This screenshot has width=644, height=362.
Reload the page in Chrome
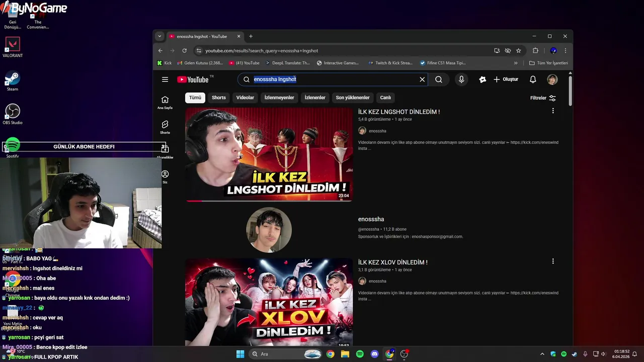(x=185, y=50)
